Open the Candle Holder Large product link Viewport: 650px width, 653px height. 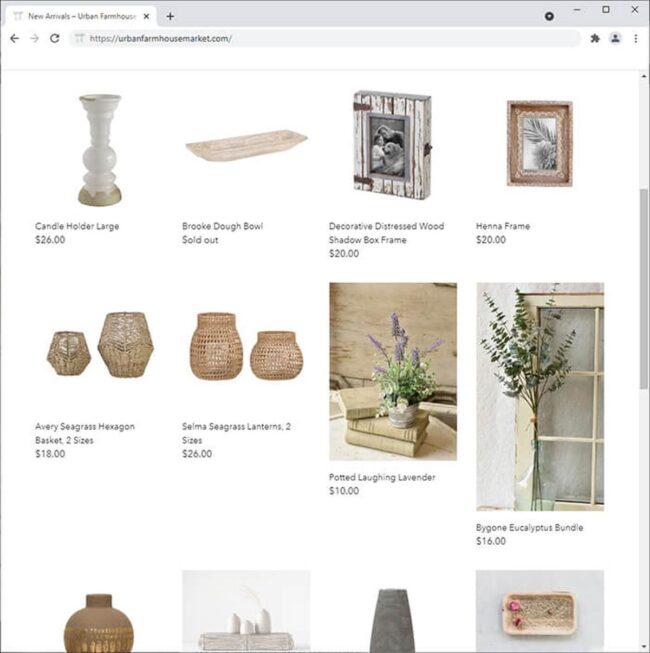coord(77,226)
